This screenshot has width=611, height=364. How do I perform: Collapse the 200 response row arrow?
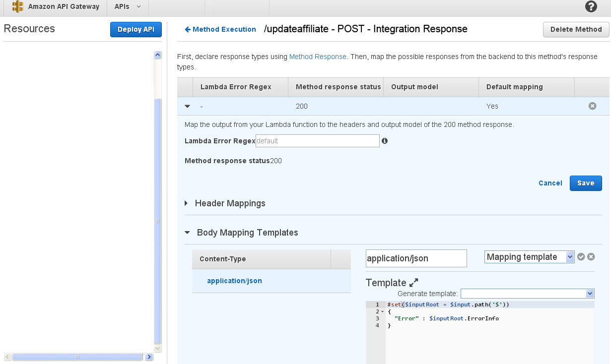point(187,106)
